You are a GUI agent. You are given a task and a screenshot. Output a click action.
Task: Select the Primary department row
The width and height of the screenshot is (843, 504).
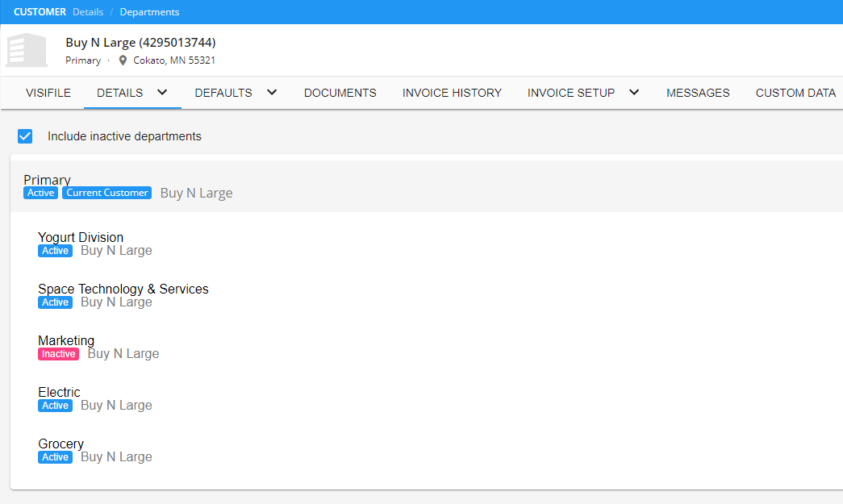427,186
